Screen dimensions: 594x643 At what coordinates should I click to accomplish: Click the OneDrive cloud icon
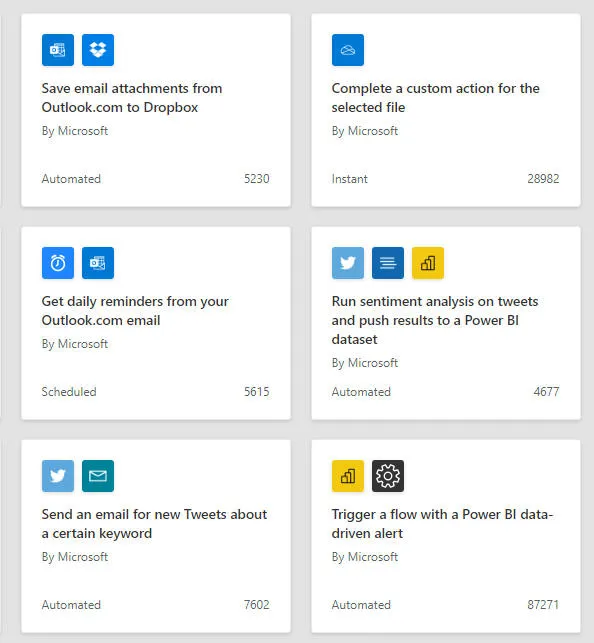pos(348,50)
